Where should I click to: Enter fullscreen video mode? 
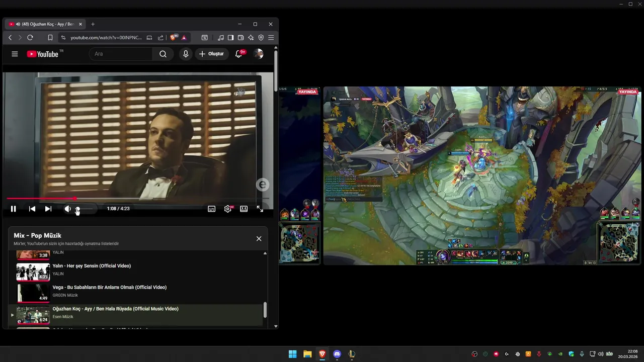(x=260, y=209)
